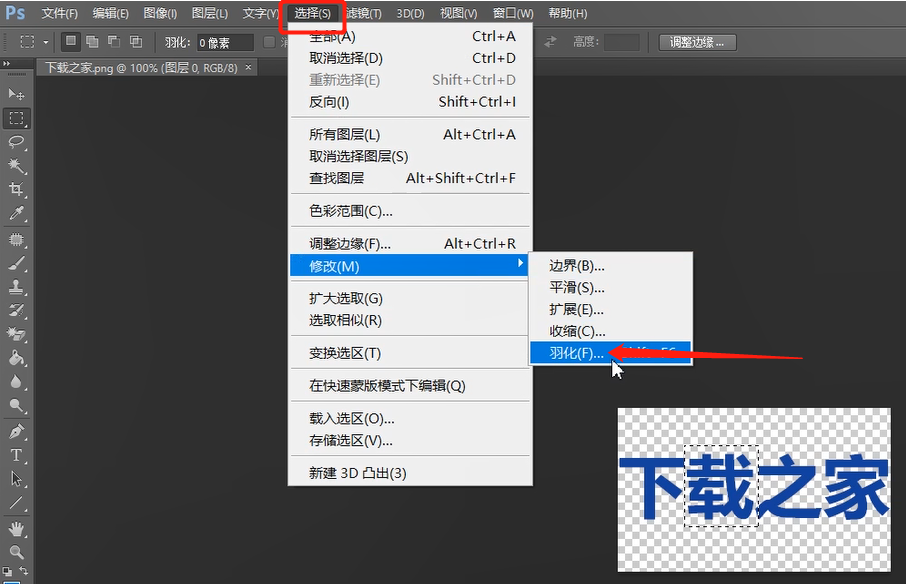Image resolution: width=906 pixels, height=584 pixels.
Task: Set selection mode to New Selection
Action: [x=71, y=41]
